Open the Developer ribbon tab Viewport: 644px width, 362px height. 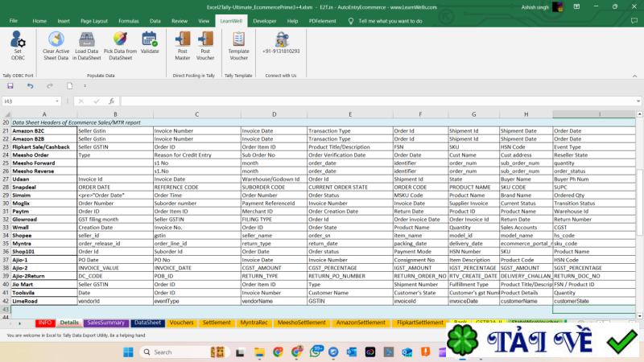pyautogui.click(x=264, y=20)
